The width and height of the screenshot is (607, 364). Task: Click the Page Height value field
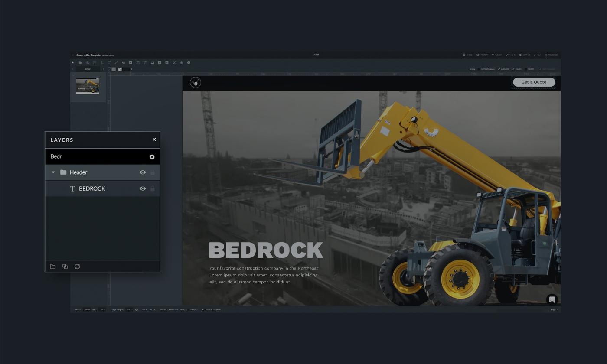point(129,309)
